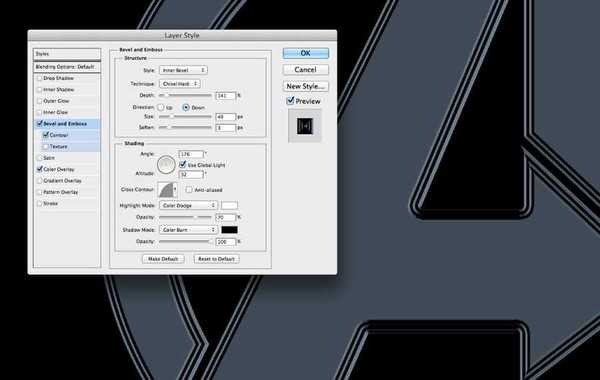The height and width of the screenshot is (380, 600).
Task: Toggle the Use Global Light checkbox
Action: click(183, 165)
